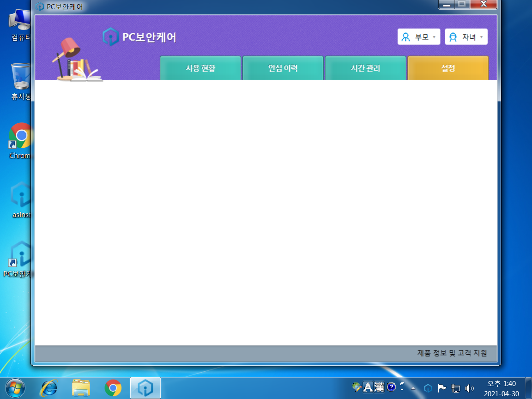Click Show desktop button at taskbar end
Viewport: 532px width, 399px height.
point(529,388)
